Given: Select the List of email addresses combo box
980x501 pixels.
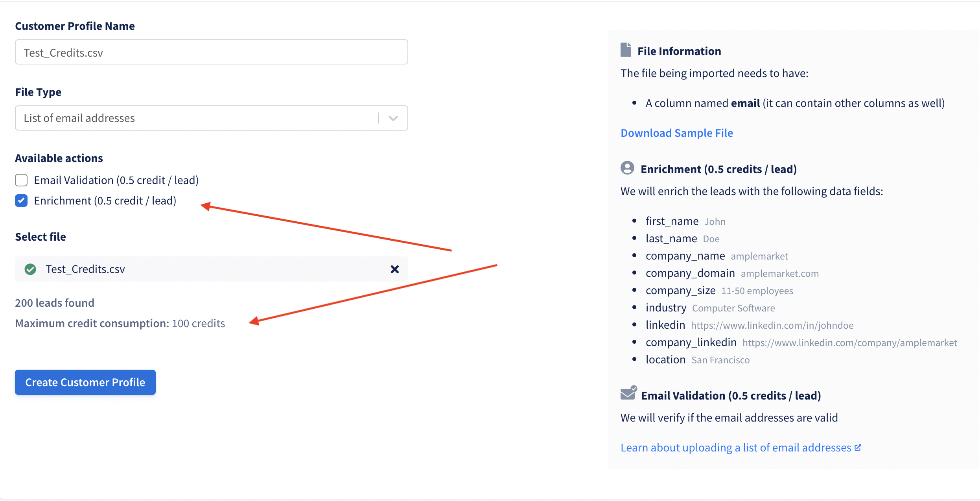Looking at the screenshot, I should (211, 118).
